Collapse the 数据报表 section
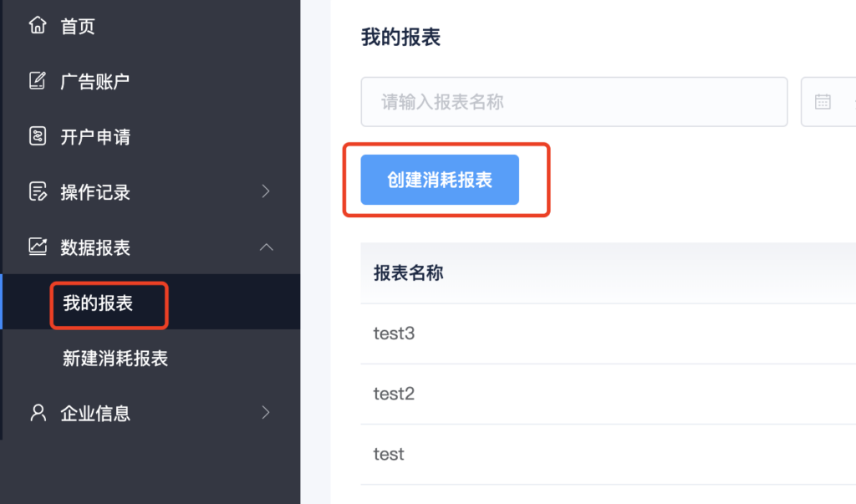 265,247
